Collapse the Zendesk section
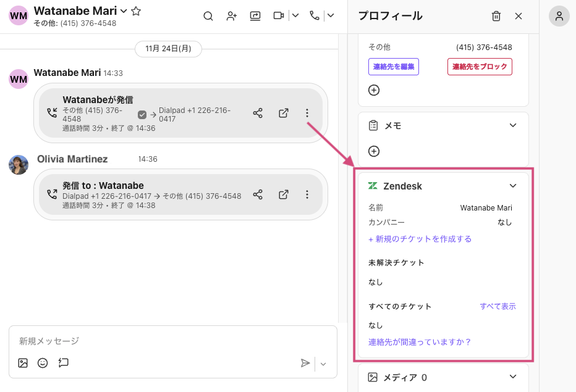Image resolution: width=576 pixels, height=392 pixels. point(512,186)
